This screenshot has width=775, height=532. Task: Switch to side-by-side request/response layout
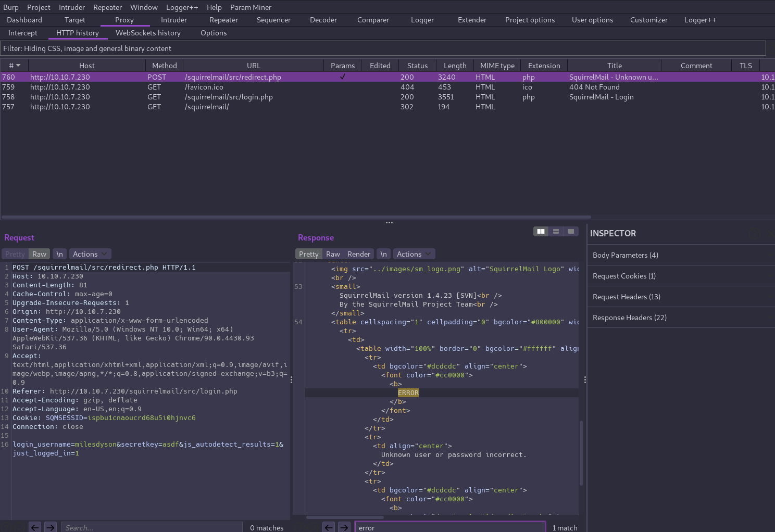tap(541, 231)
